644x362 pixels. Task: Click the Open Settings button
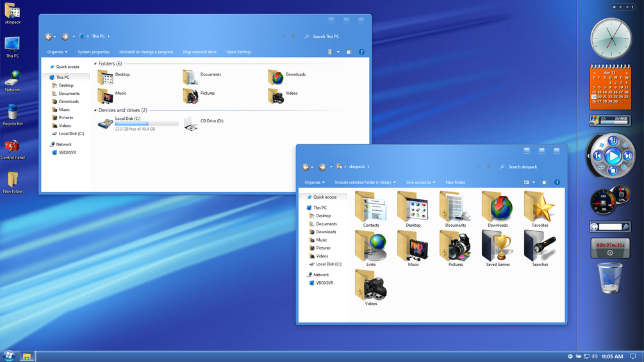point(238,52)
